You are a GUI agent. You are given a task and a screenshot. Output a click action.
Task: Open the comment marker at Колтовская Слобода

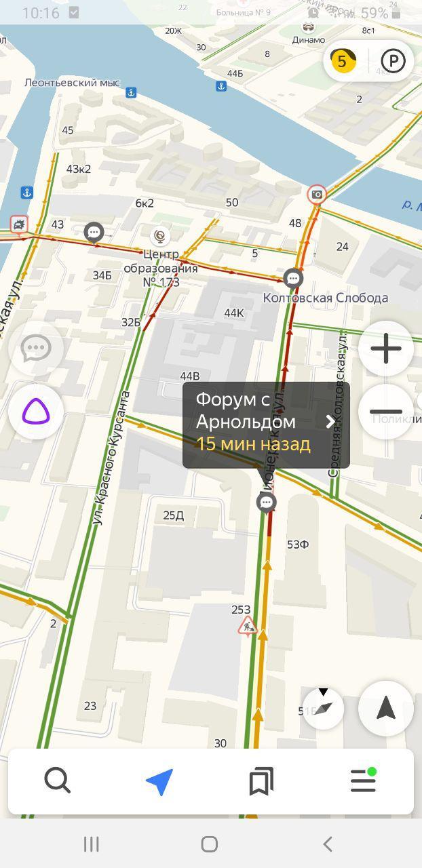tap(293, 278)
